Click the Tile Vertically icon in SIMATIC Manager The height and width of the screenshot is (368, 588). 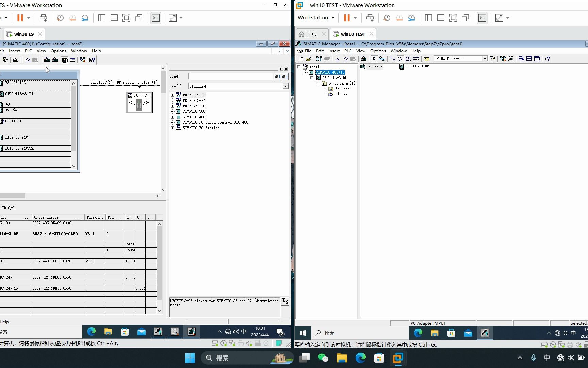(x=537, y=59)
